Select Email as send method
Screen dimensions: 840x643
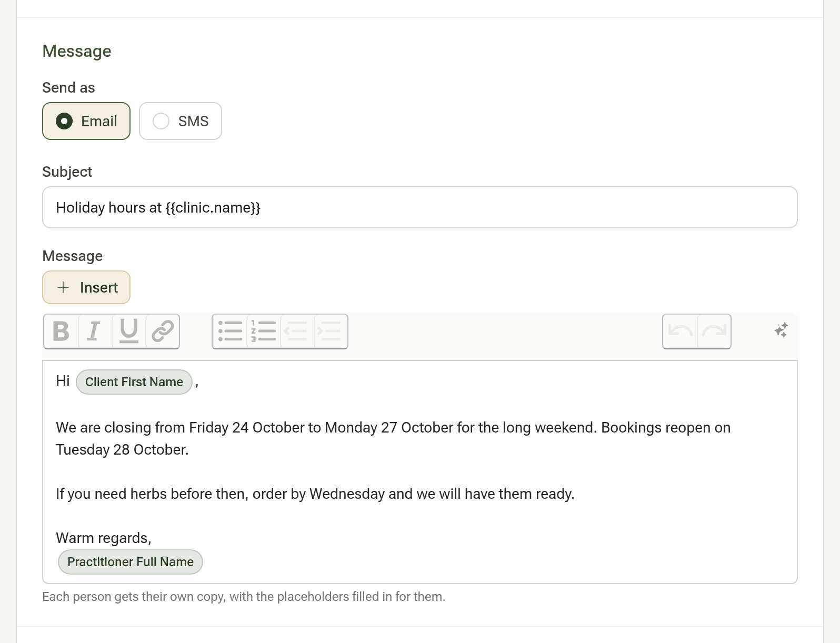(x=86, y=121)
